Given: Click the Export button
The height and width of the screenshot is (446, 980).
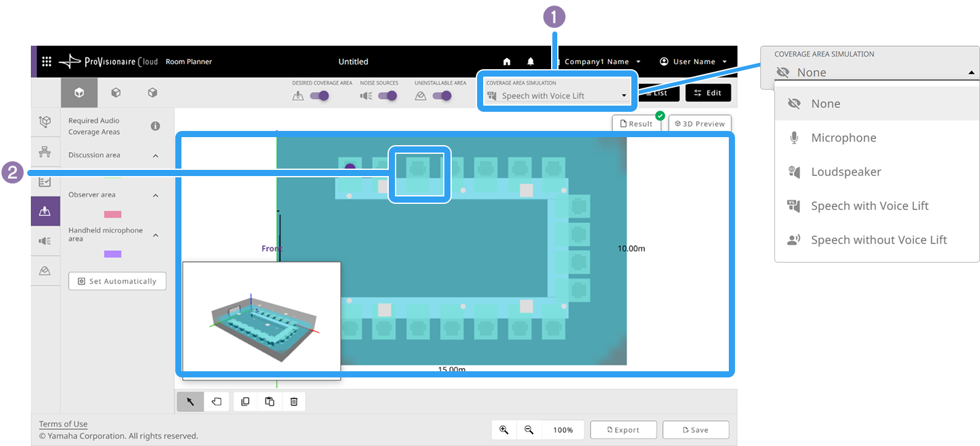Looking at the screenshot, I should [623, 430].
